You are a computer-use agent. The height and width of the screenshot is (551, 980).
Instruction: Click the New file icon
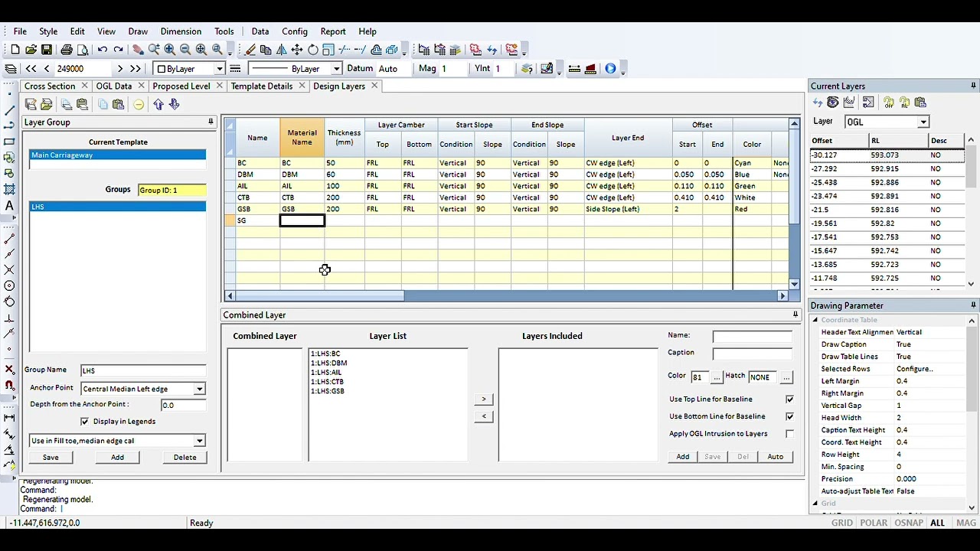15,50
